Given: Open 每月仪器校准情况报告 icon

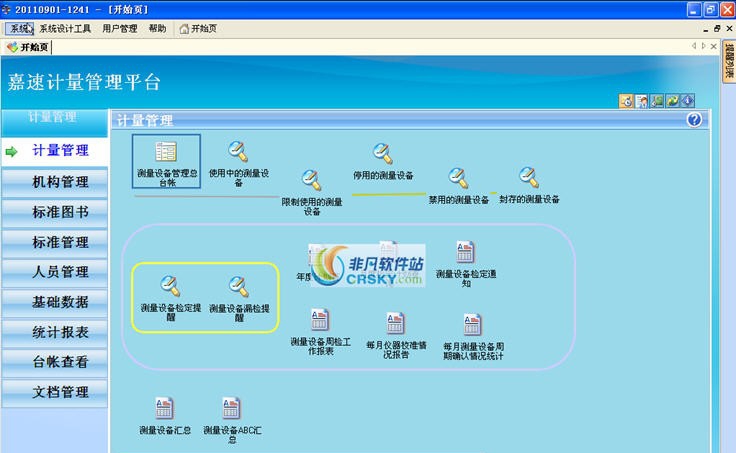Looking at the screenshot, I should [x=395, y=323].
